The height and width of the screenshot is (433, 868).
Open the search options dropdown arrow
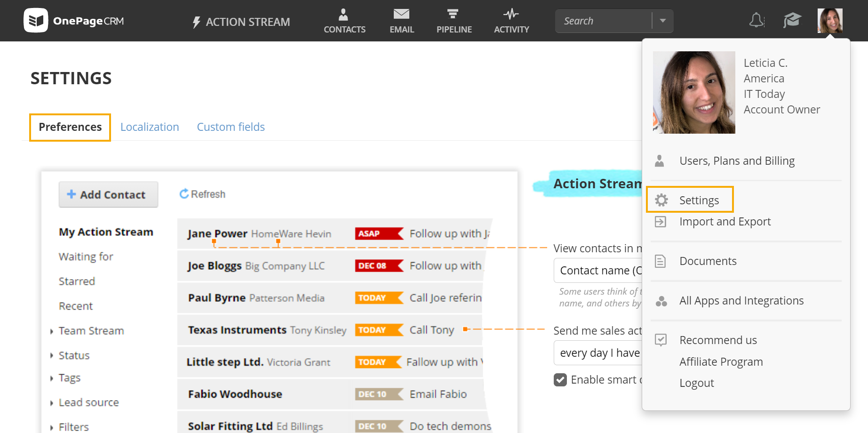point(663,21)
